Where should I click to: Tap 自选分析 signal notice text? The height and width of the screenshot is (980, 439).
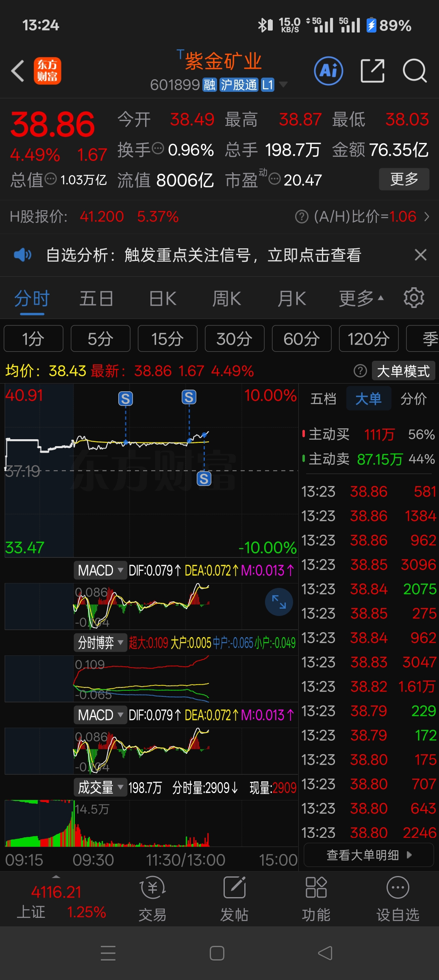coord(204,255)
